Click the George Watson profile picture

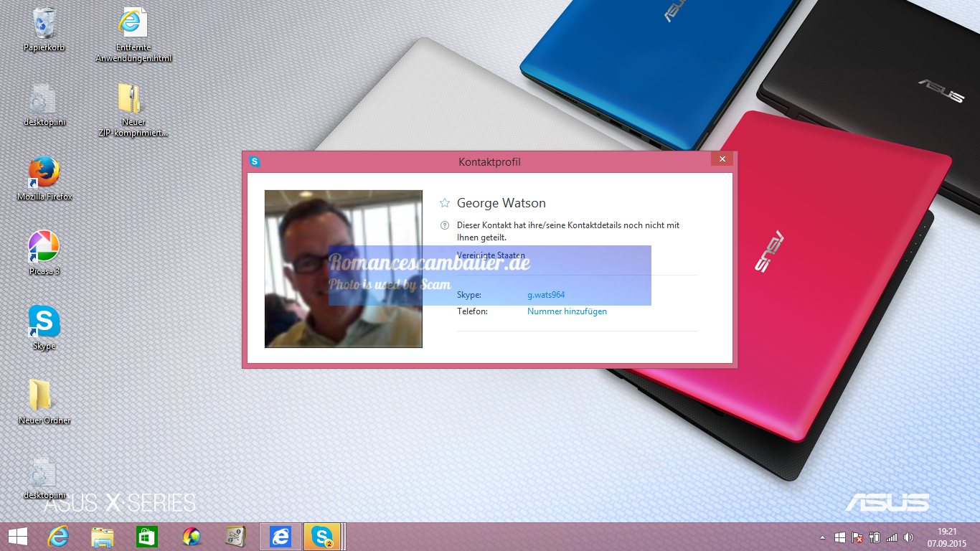[x=344, y=269]
